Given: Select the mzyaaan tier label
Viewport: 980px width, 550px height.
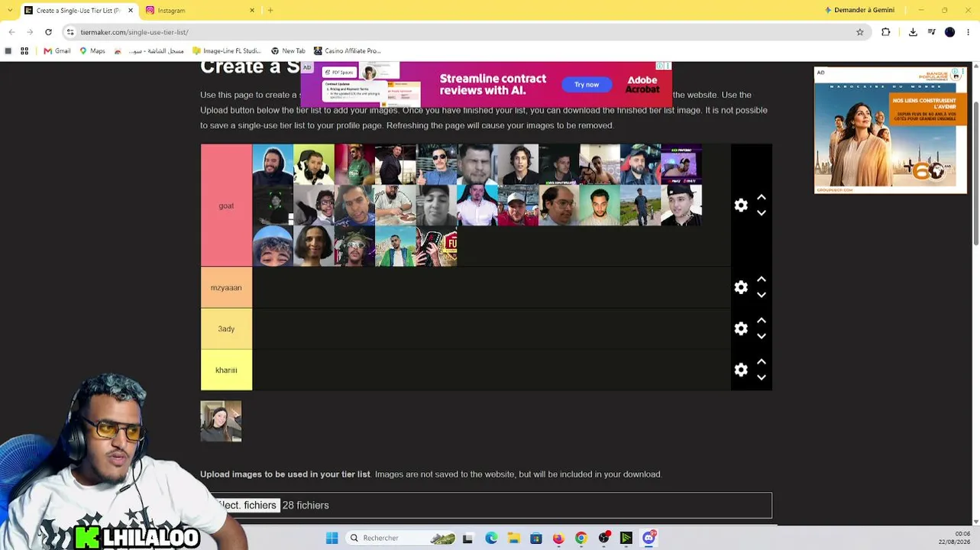Looking at the screenshot, I should click(x=226, y=287).
